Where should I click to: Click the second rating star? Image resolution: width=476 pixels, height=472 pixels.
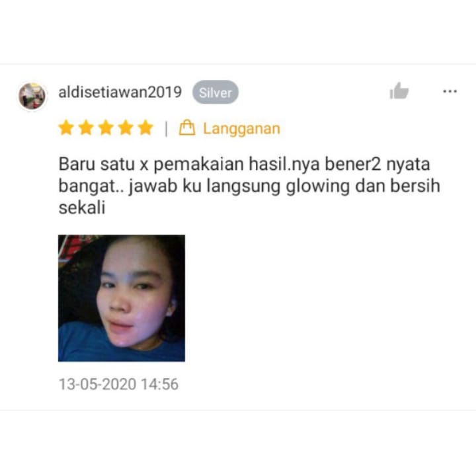(x=86, y=128)
